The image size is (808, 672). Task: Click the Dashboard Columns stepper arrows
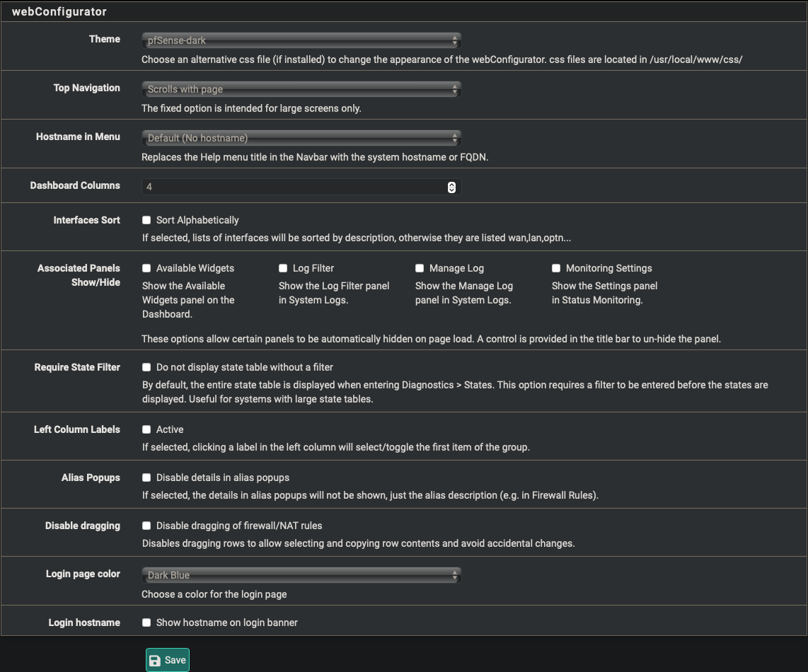click(x=451, y=187)
